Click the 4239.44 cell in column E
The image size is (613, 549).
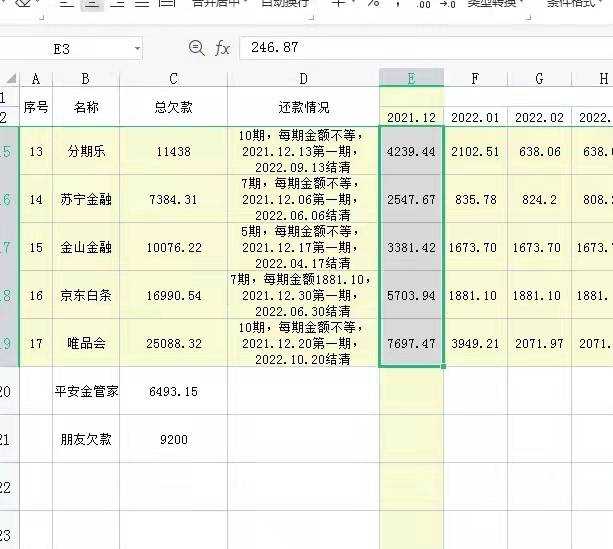click(x=411, y=151)
